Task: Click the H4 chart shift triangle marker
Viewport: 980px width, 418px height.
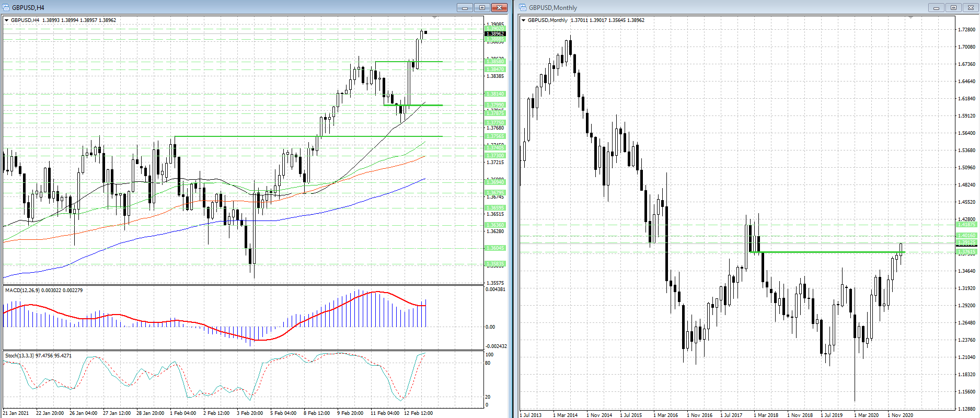Action: (434, 18)
